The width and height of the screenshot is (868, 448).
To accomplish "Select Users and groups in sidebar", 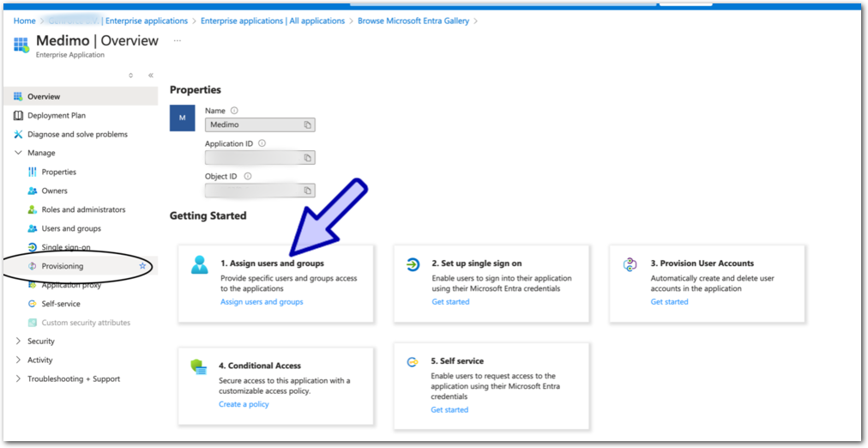I will 71,228.
